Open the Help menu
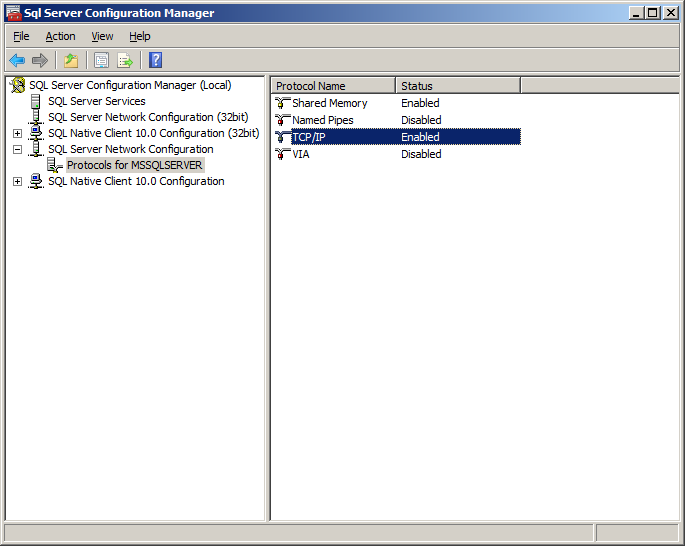Screen dimensions: 685x546 [x=140, y=36]
